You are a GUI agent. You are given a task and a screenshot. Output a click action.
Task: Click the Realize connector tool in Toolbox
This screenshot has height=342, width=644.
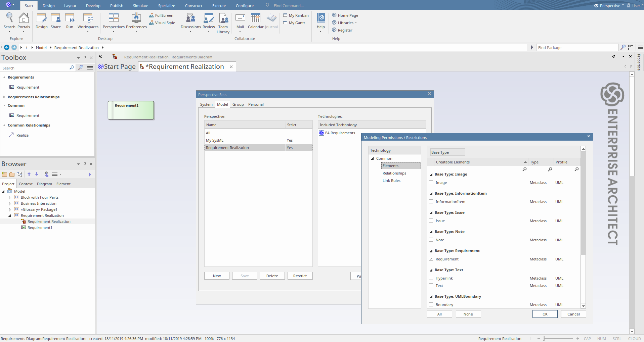click(22, 135)
